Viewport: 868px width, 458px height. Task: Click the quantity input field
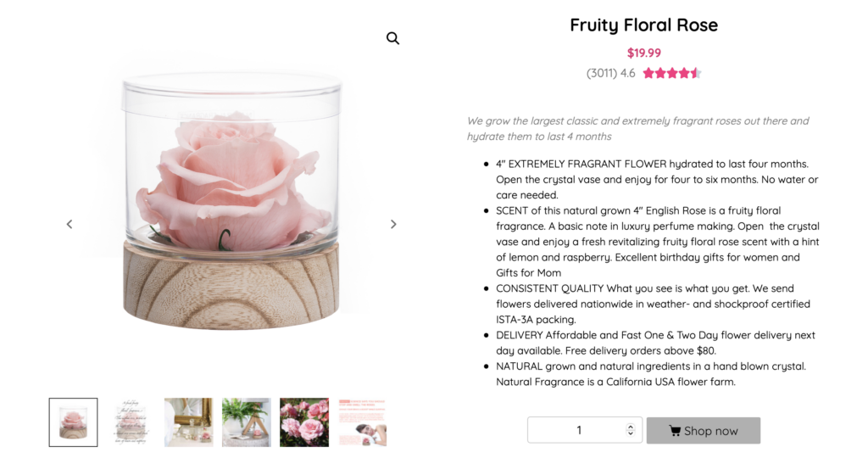[578, 430]
